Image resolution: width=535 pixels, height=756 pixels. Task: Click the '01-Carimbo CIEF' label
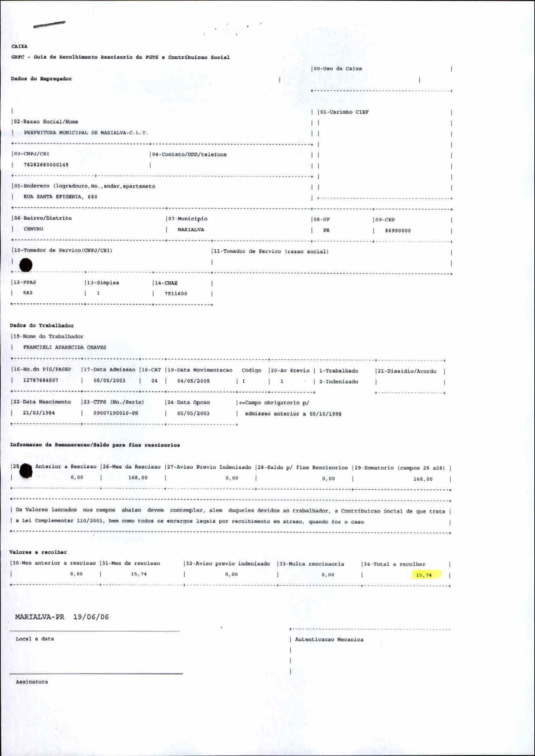point(344,112)
